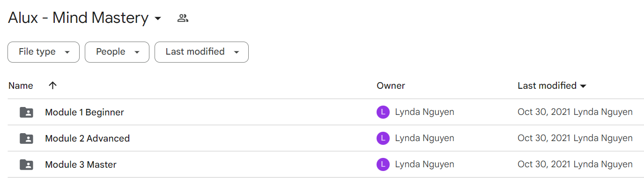
Task: Click the Alux - Mind Mastery folder title
Action: (x=78, y=18)
